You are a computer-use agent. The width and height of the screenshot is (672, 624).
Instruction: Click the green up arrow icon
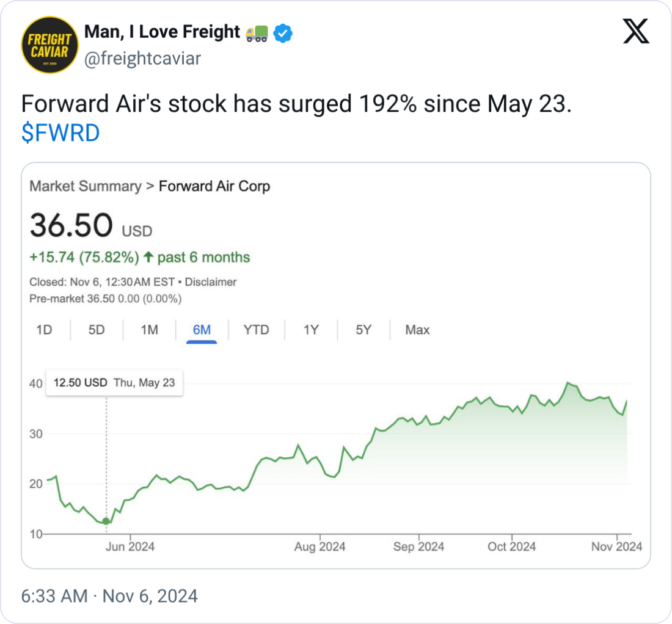point(148,258)
